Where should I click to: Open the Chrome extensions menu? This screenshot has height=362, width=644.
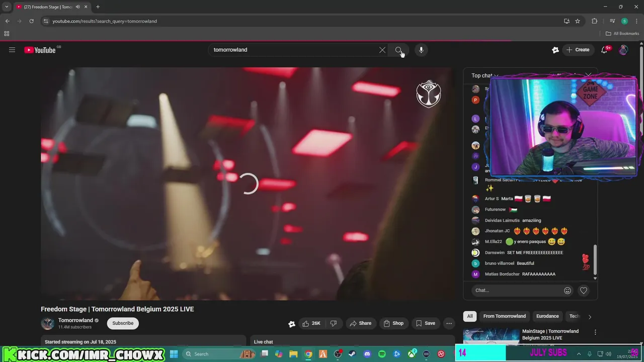(594, 21)
